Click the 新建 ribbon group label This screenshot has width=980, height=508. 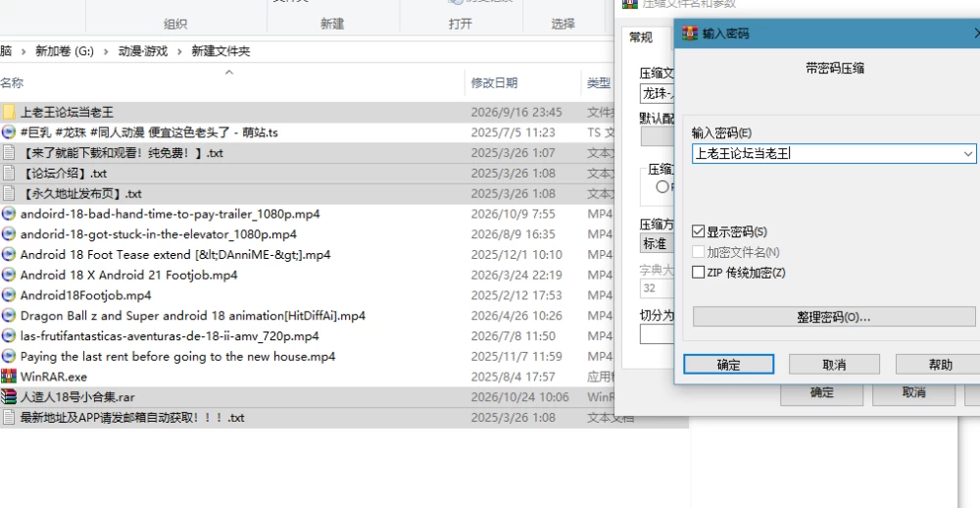pos(332,24)
